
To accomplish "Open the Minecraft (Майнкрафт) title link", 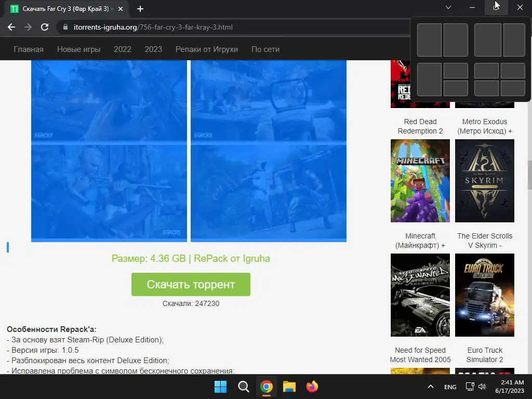I will [x=420, y=241].
